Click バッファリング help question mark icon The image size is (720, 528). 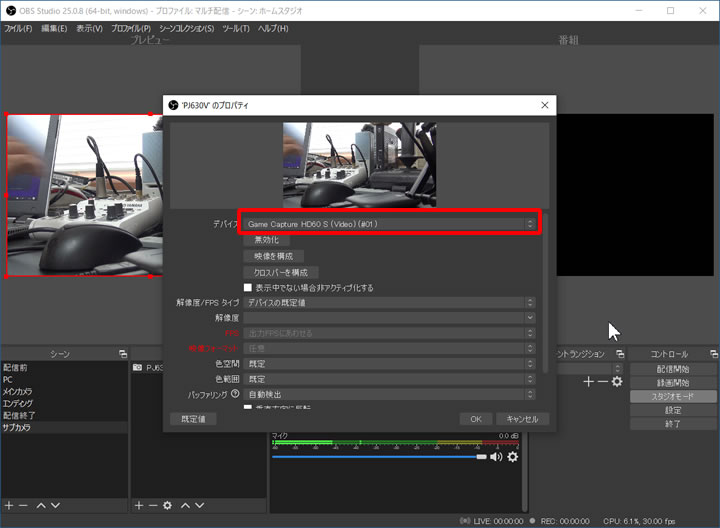pyautogui.click(x=235, y=393)
